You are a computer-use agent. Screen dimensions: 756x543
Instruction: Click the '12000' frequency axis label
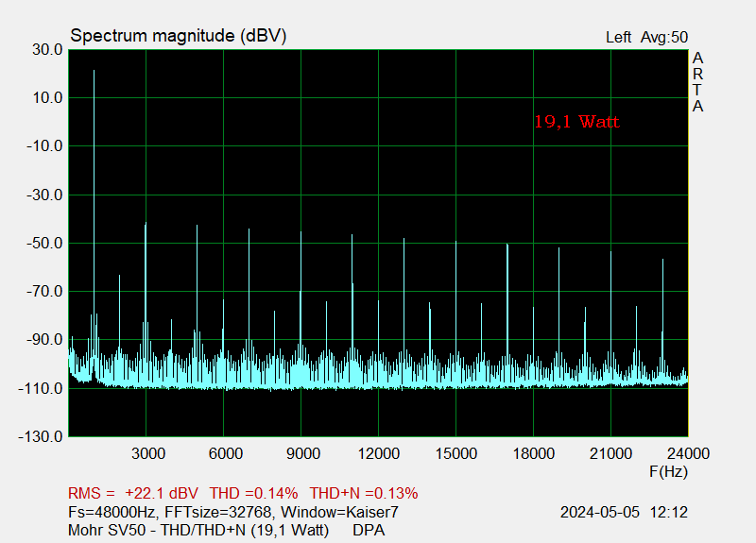point(379,454)
